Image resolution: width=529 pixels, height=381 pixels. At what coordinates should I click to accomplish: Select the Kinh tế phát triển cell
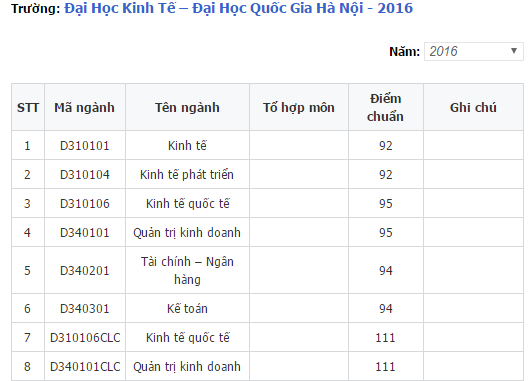click(187, 174)
